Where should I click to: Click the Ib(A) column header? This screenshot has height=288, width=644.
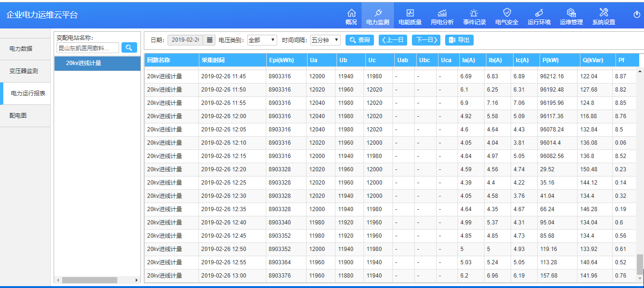[499, 60]
